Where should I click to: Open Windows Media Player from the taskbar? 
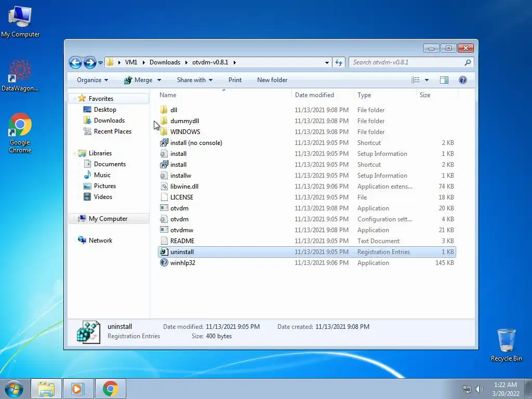point(78,389)
